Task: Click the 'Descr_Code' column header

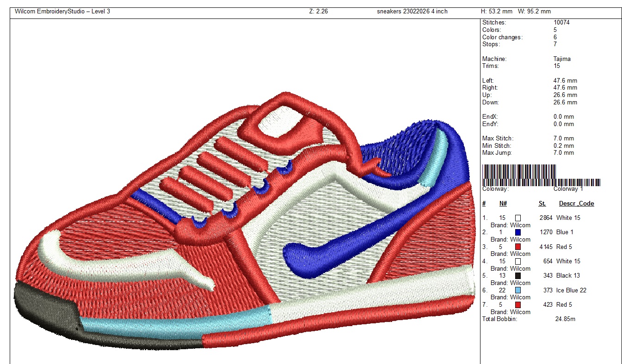Action: [576, 204]
